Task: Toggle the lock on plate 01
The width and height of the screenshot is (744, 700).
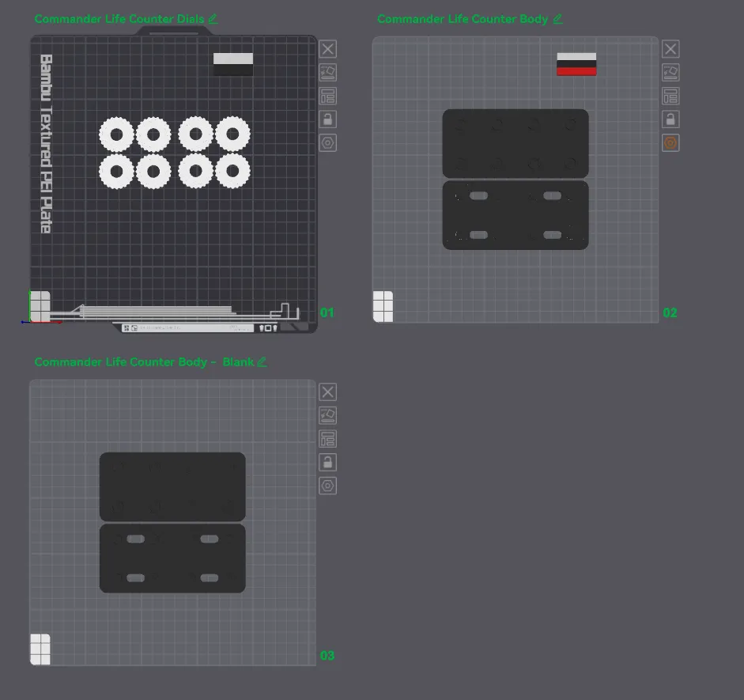Action: point(327,119)
